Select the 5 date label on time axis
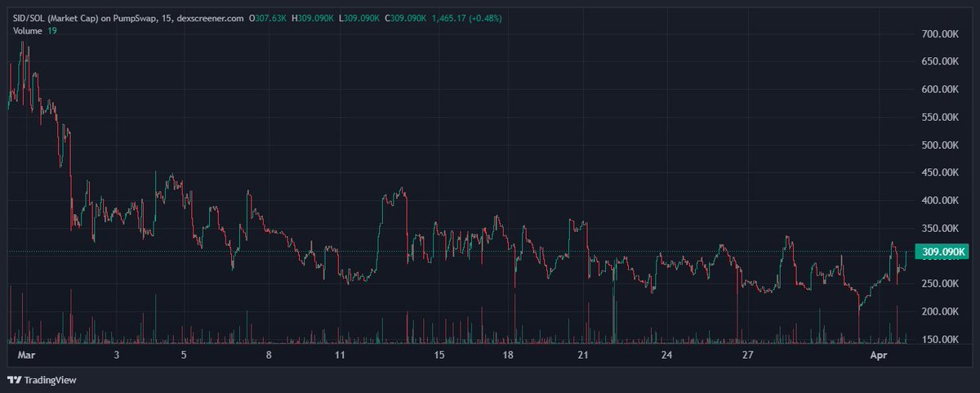The height and width of the screenshot is (393, 980). 184,355
